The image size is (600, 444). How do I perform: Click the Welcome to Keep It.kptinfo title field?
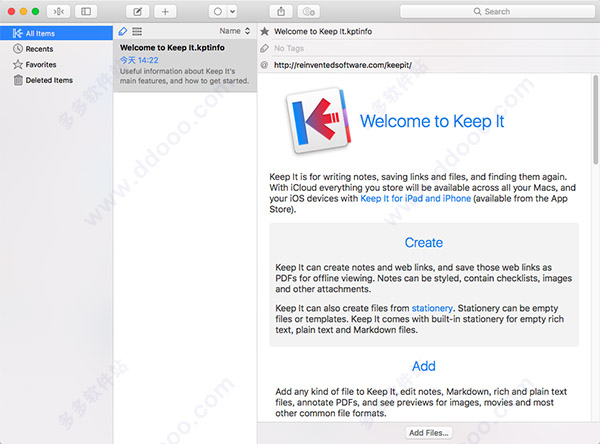point(323,31)
